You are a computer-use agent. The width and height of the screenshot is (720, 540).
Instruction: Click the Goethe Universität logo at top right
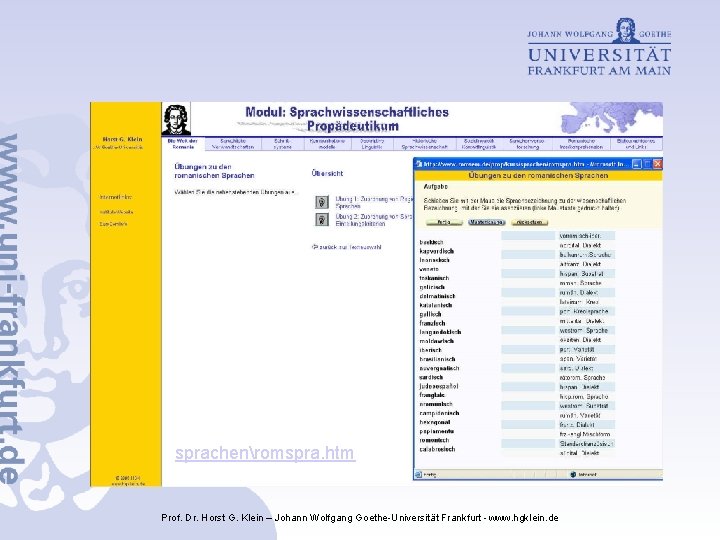click(x=599, y=47)
